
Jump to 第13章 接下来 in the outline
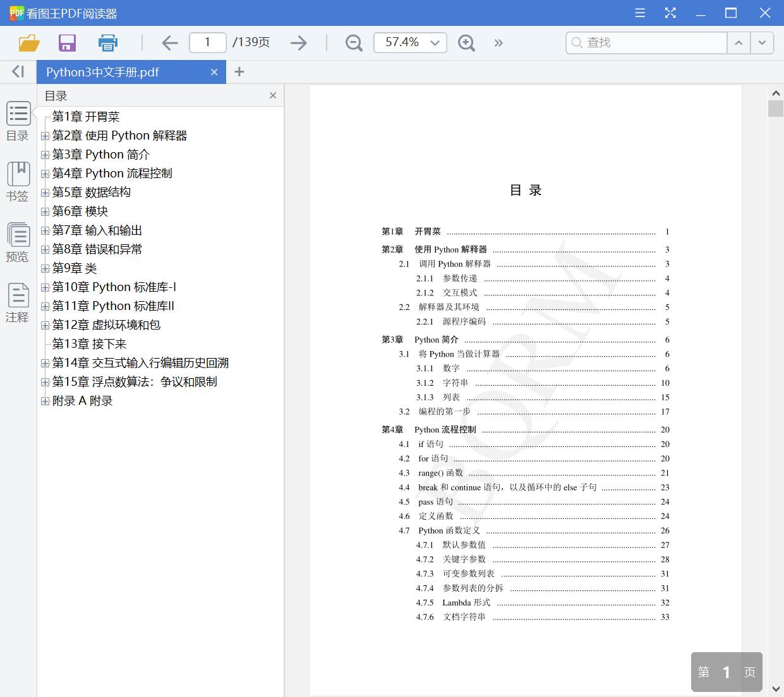(89, 343)
